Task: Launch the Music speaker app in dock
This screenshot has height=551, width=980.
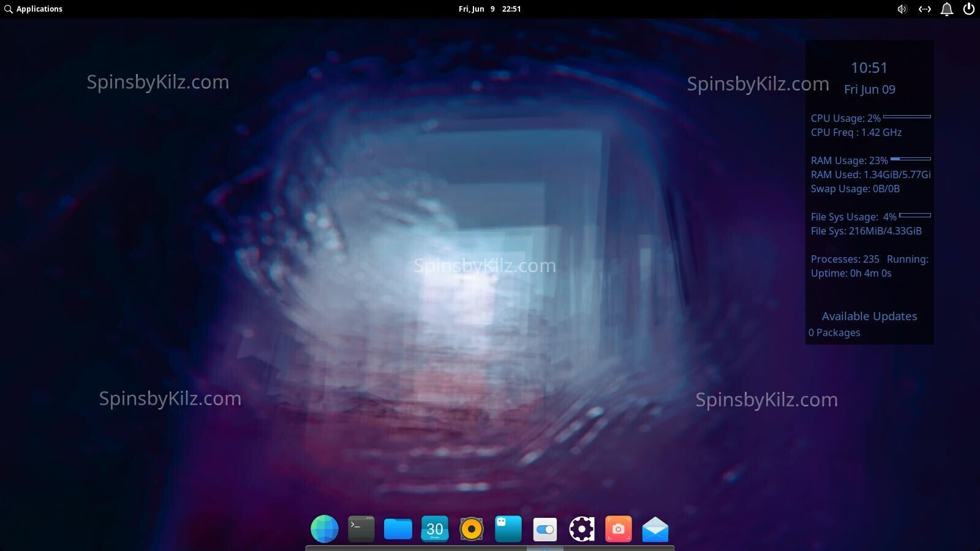Action: 472,529
